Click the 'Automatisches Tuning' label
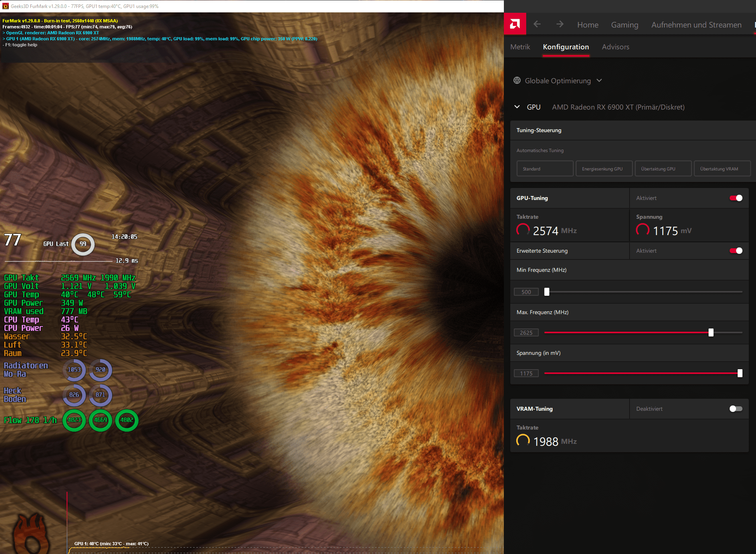 click(540, 150)
